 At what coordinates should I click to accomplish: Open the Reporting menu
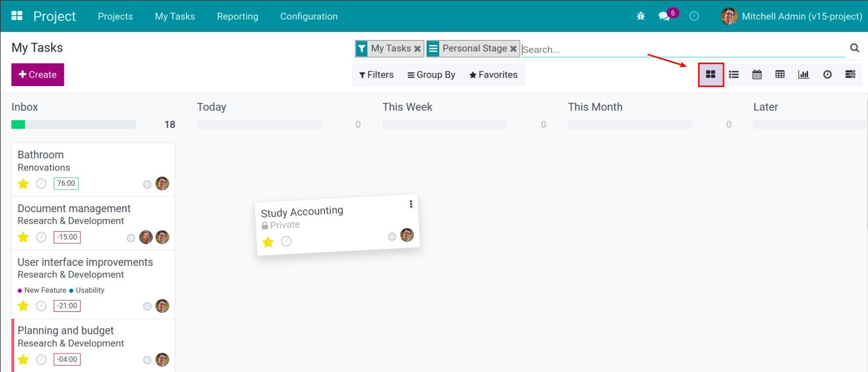click(238, 16)
